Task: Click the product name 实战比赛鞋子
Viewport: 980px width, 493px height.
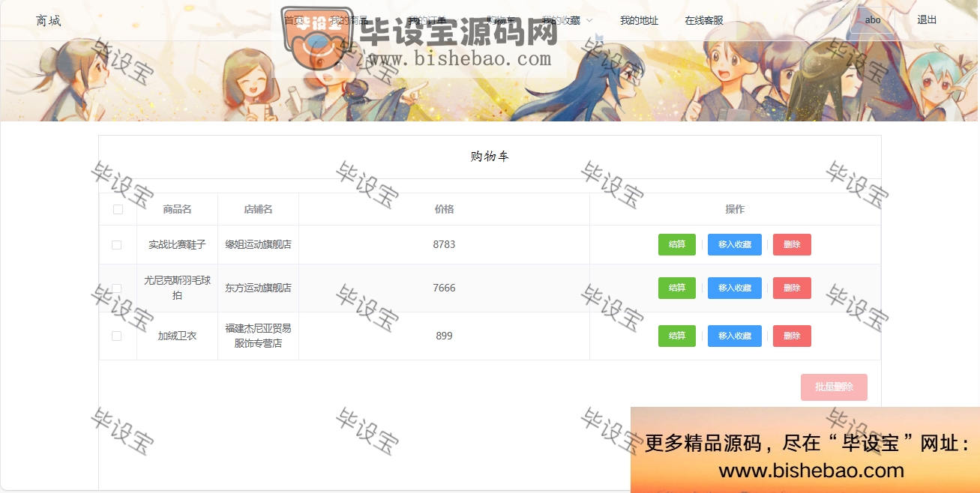Action: (x=177, y=245)
